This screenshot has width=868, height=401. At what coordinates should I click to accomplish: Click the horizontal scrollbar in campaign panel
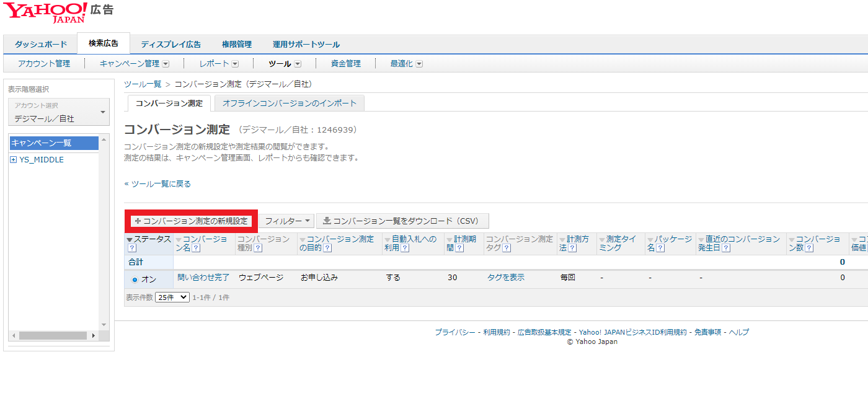pyautogui.click(x=53, y=335)
